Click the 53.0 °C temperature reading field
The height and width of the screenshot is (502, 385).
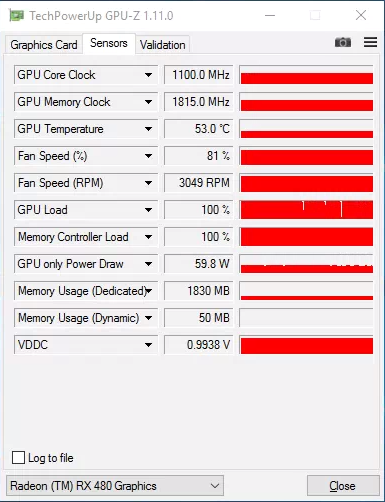click(x=199, y=129)
